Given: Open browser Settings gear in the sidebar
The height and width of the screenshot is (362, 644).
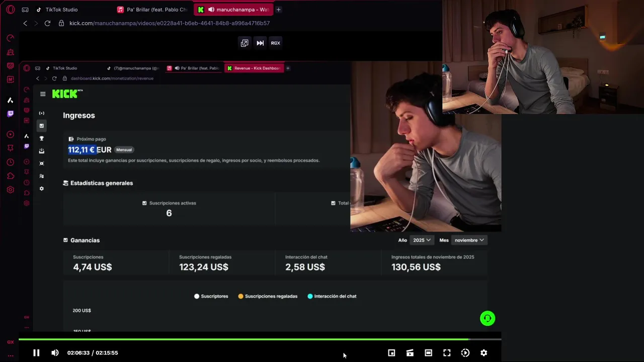Looking at the screenshot, I should 10,190.
